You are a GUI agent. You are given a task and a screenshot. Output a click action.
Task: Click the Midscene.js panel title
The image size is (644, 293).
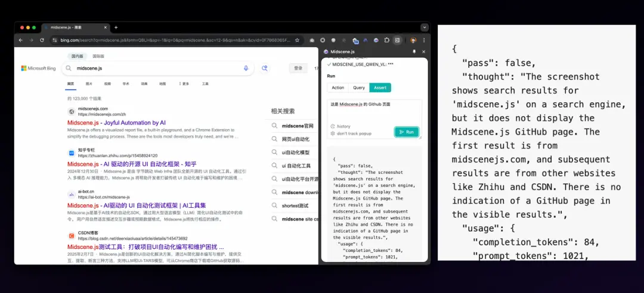point(342,52)
